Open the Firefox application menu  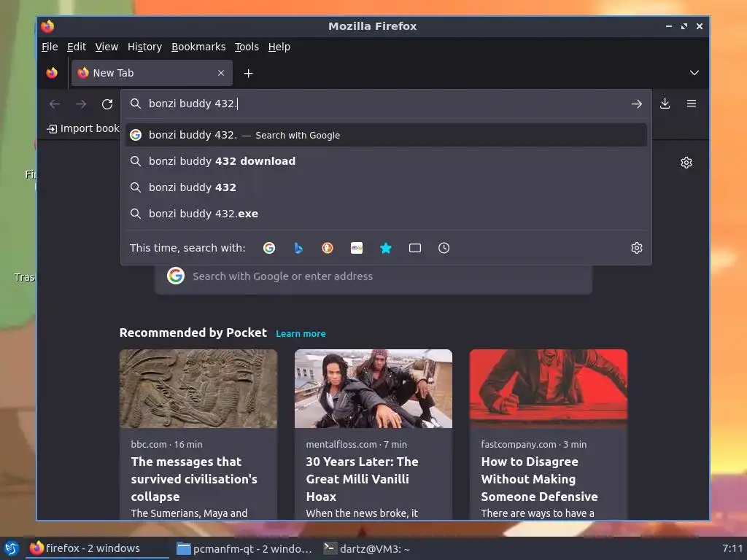[x=692, y=104]
